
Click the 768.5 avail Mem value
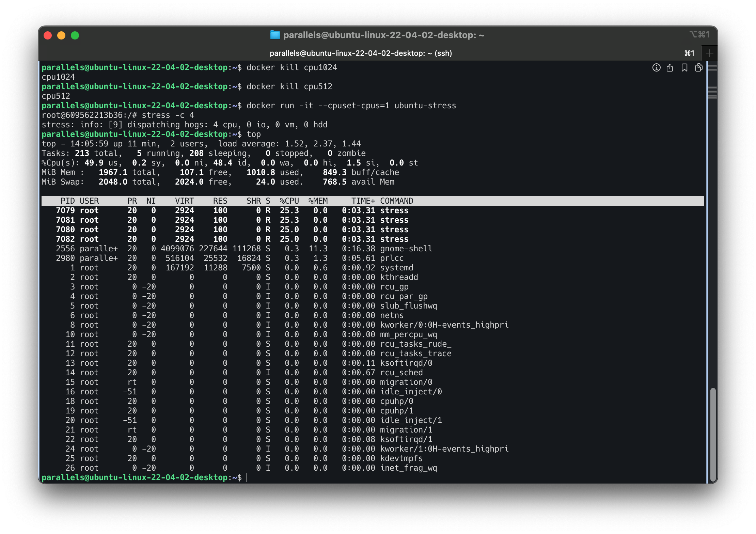pyautogui.click(x=335, y=182)
